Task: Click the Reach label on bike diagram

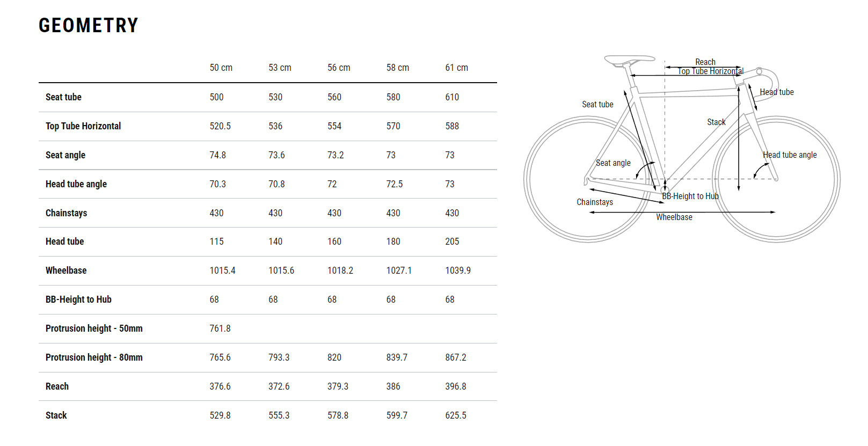Action: tap(705, 62)
